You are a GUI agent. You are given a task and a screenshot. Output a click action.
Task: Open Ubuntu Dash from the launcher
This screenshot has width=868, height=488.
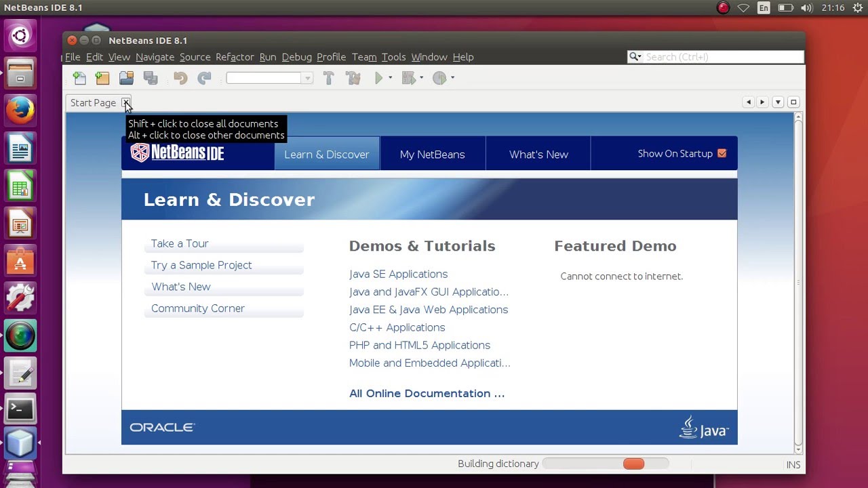coord(20,35)
